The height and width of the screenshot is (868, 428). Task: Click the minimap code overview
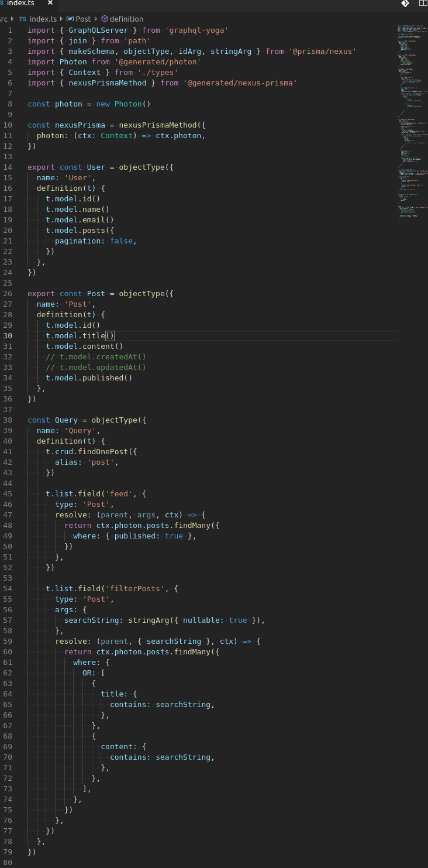(412, 121)
